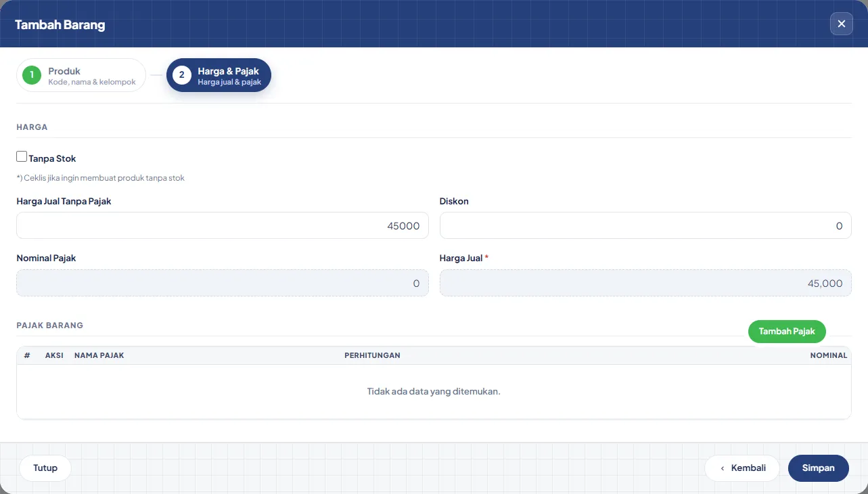Click the Nama Pajak column header
868x494 pixels.
click(99, 355)
